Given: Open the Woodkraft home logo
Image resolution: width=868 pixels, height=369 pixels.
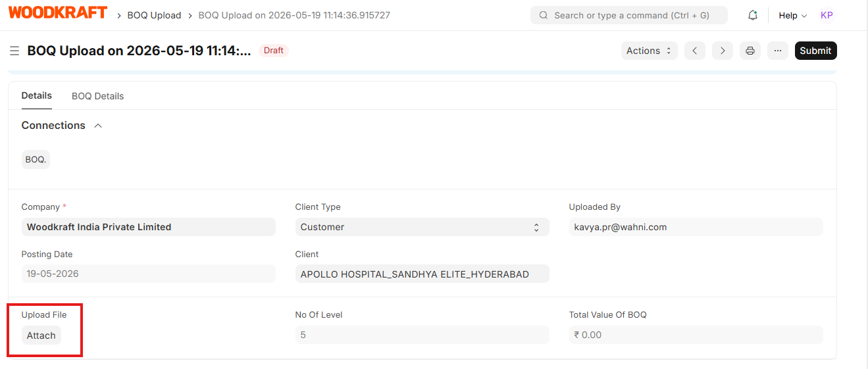Looking at the screenshot, I should pyautogui.click(x=58, y=12).
